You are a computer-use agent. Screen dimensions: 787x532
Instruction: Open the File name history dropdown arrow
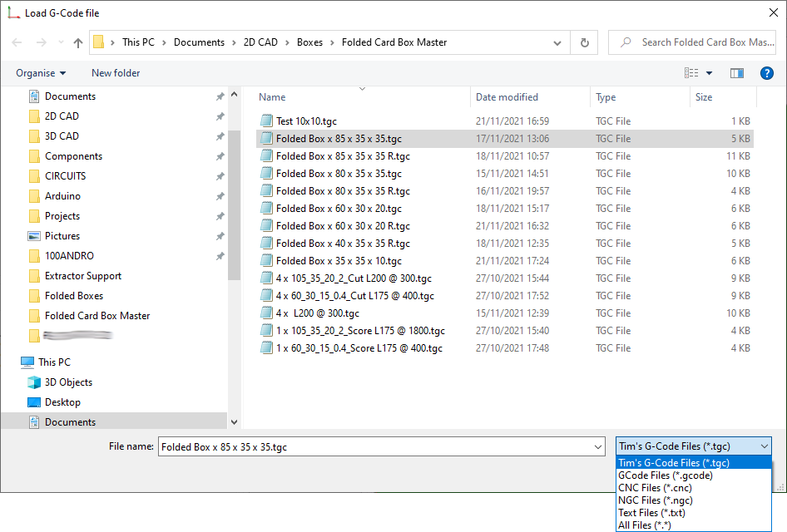coord(598,446)
